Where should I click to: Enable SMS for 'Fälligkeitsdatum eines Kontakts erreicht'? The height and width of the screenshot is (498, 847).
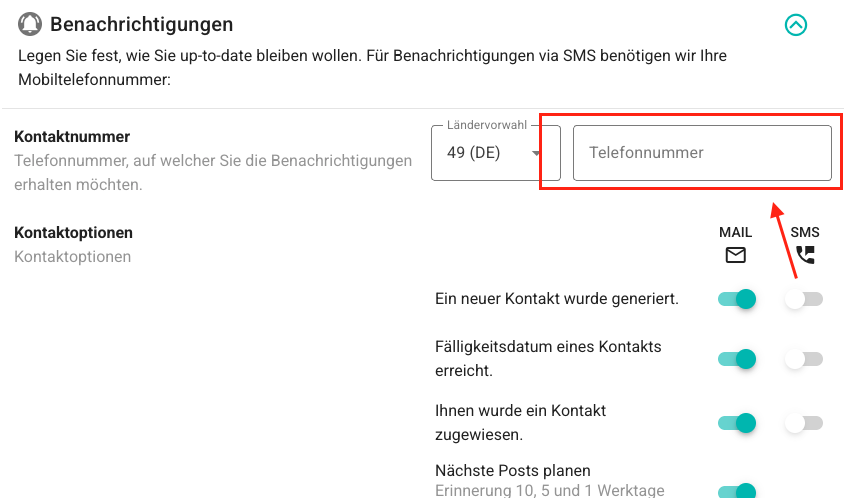[804, 359]
